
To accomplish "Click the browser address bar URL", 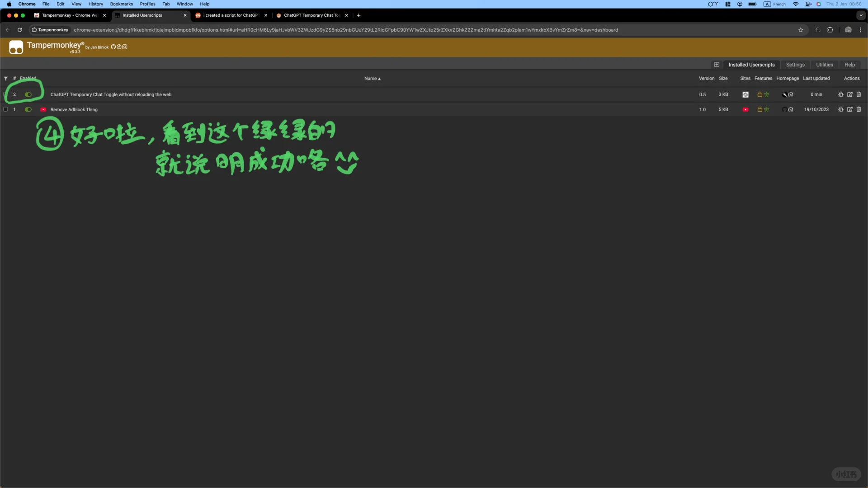I will 345,30.
